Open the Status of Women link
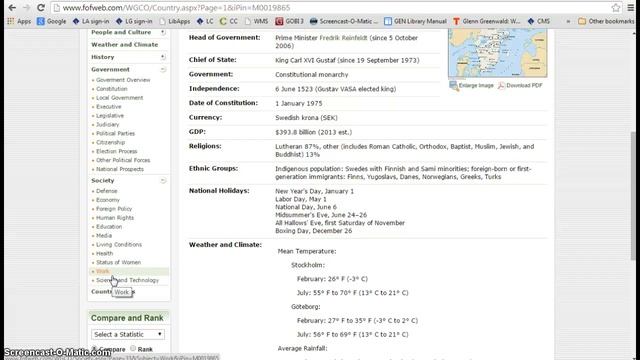This screenshot has width=640, height=360. 118,262
